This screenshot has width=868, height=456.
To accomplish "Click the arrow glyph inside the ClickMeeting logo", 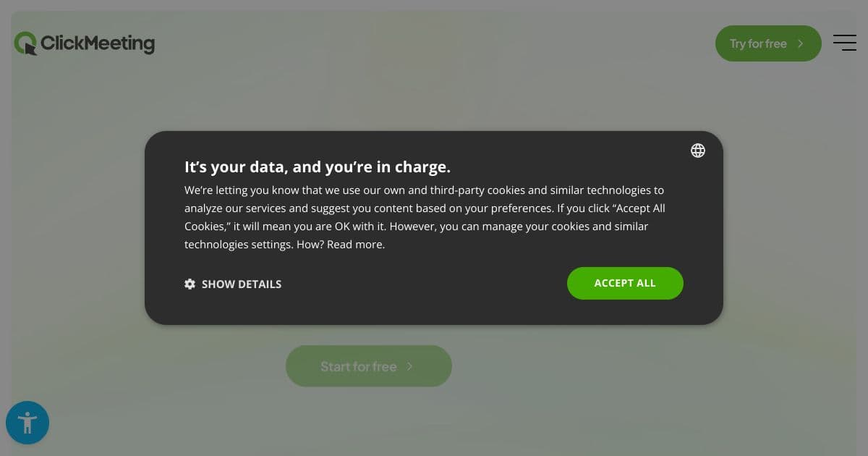I will click(x=30, y=47).
